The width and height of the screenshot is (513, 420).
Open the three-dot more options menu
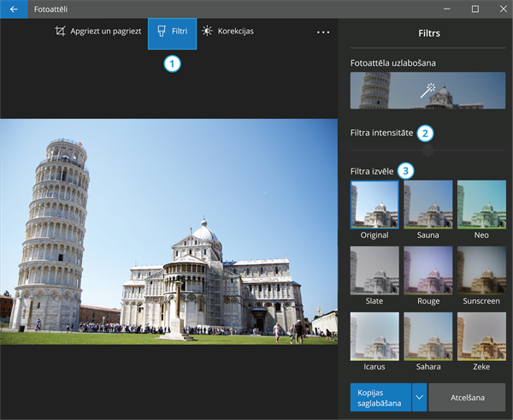tap(323, 33)
